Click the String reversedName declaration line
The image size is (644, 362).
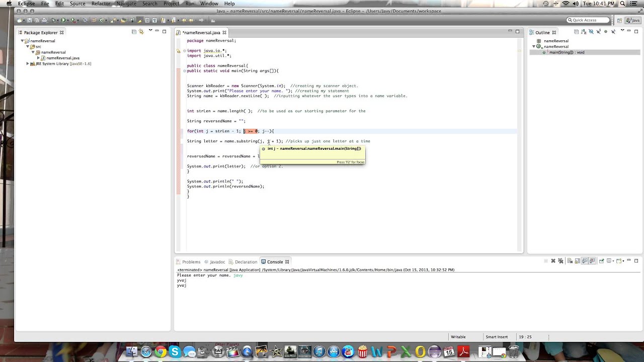pyautogui.click(x=216, y=121)
